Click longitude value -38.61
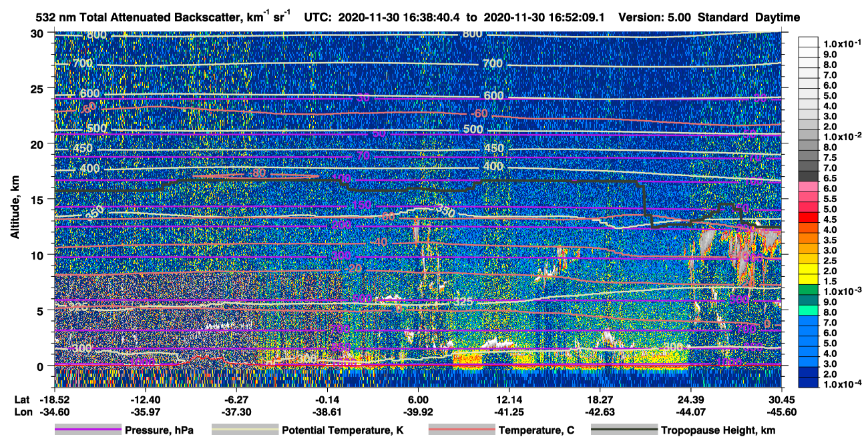 point(327,412)
